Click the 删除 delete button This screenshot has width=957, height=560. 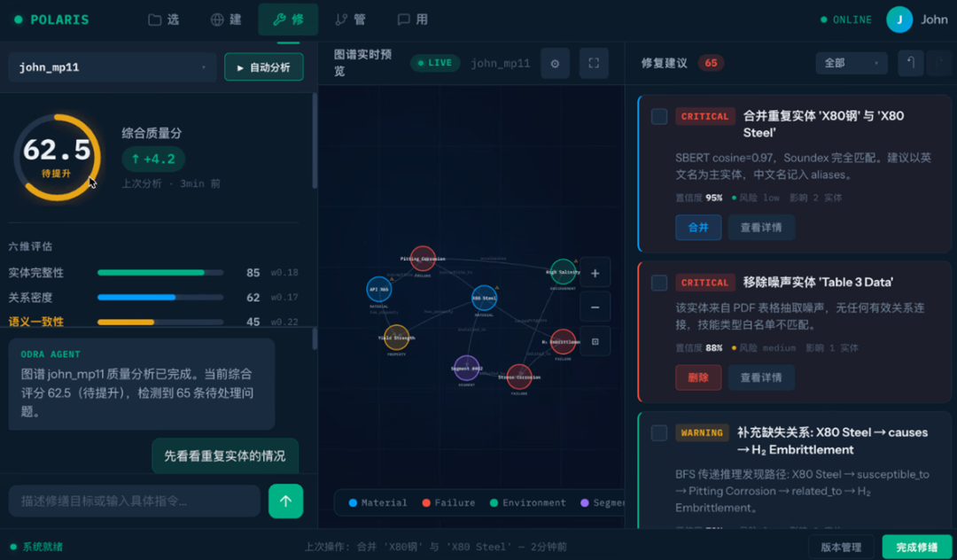[698, 377]
